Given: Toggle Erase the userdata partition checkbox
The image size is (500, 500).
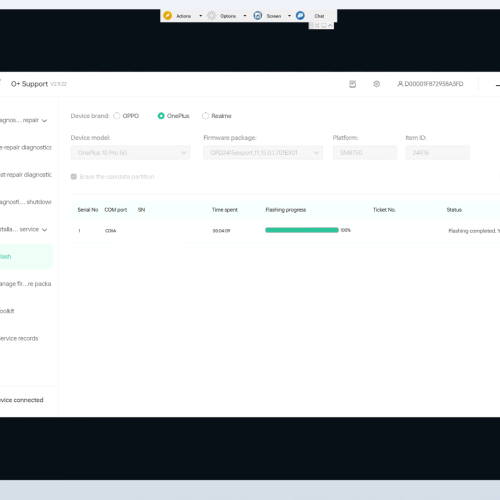Looking at the screenshot, I should coord(74,177).
